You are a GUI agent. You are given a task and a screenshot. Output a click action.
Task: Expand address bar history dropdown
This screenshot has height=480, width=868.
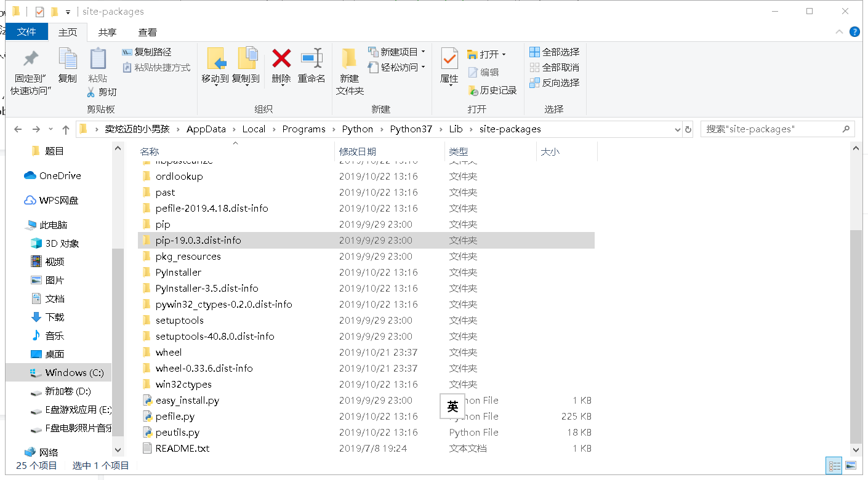pyautogui.click(x=677, y=129)
